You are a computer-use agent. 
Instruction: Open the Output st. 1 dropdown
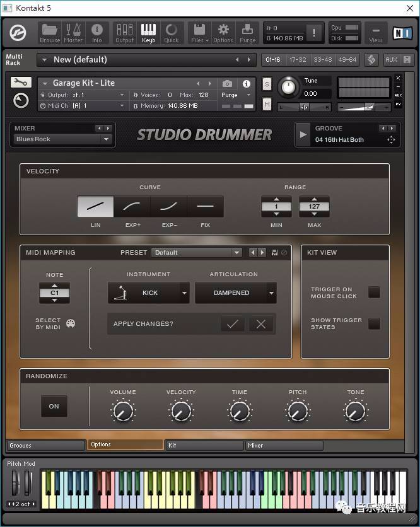[82, 95]
